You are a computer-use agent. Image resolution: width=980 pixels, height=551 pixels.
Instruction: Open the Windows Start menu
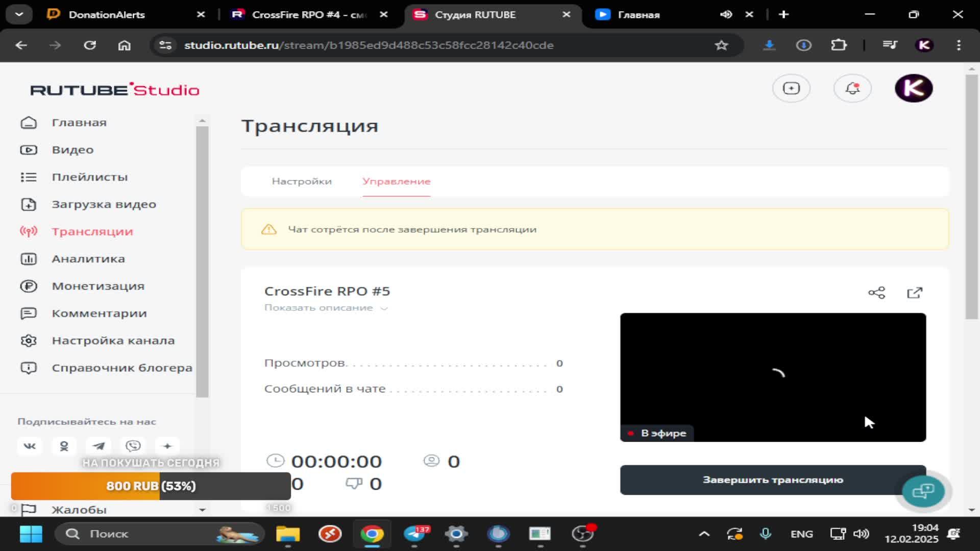(31, 534)
